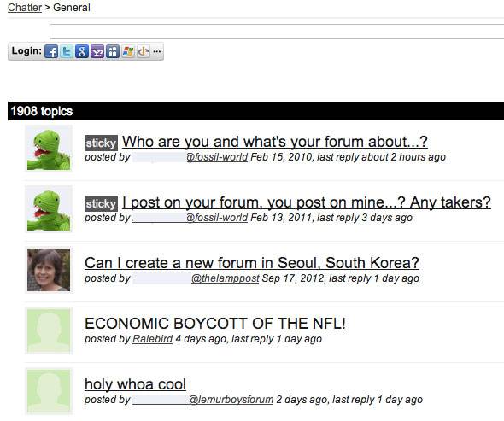Log in with Facebook icon
Screen dimensions: 504x421
coord(51,51)
